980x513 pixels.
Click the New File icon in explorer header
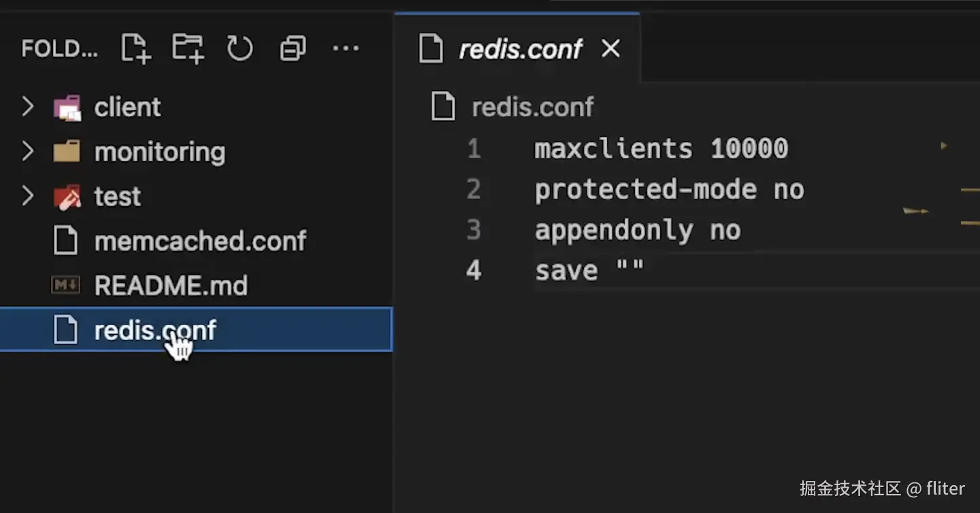(x=135, y=48)
